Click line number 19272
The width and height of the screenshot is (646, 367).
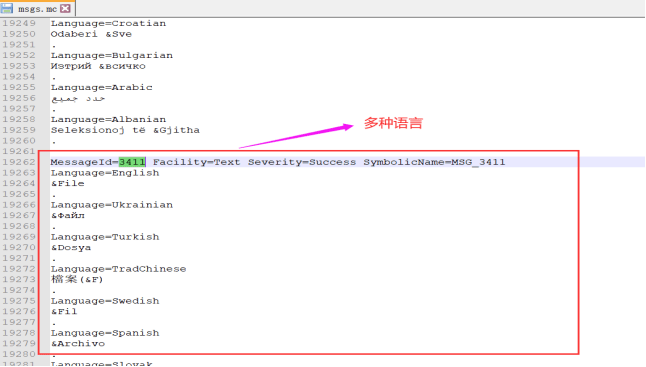click(19, 269)
